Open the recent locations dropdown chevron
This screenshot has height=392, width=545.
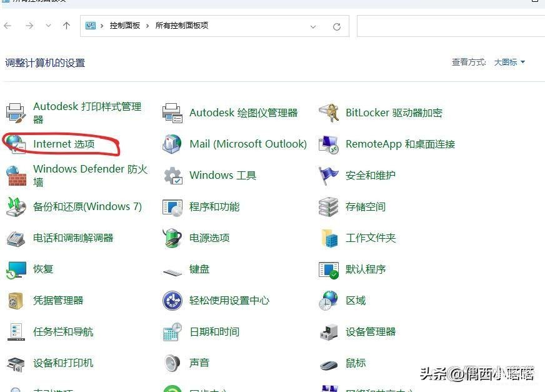click(x=48, y=26)
